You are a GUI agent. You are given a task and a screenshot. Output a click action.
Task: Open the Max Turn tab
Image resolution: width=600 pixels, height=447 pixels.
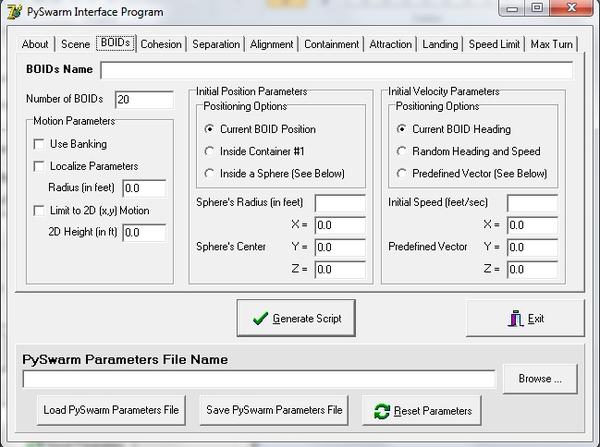tap(551, 44)
